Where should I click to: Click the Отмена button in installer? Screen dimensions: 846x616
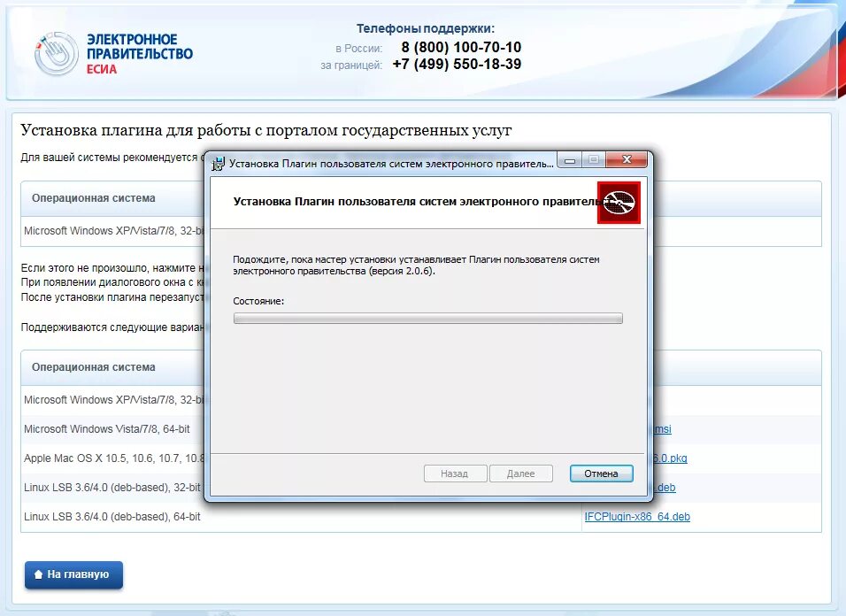click(601, 474)
